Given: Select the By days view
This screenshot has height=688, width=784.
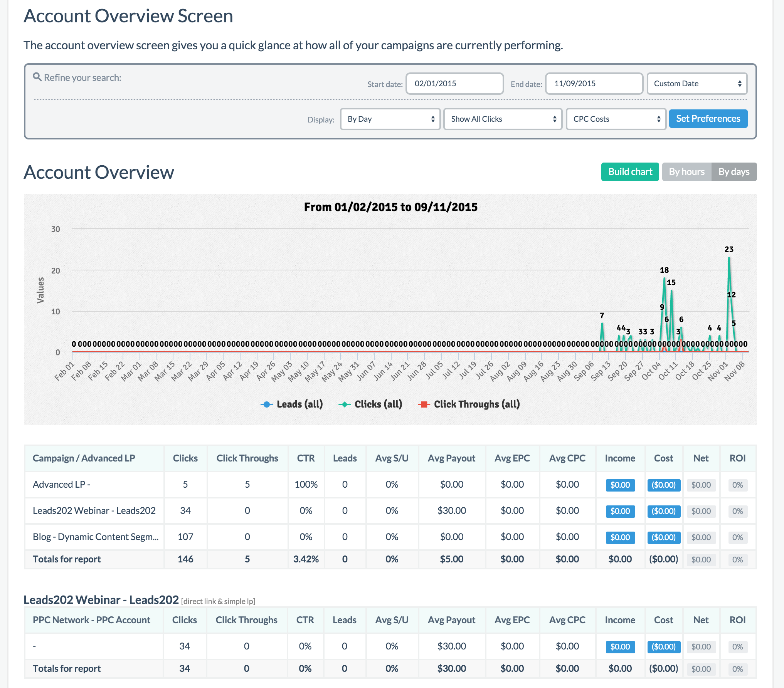Looking at the screenshot, I should [734, 171].
